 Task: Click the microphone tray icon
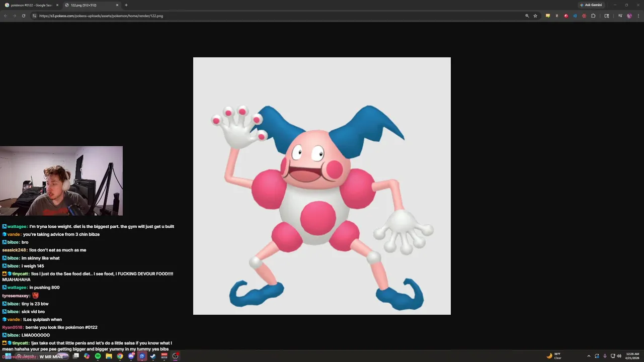pyautogui.click(x=605, y=356)
